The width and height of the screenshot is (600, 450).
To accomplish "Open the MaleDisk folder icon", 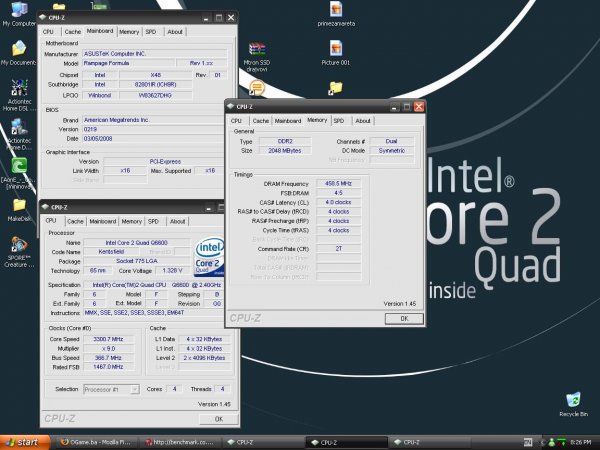I will point(18,204).
